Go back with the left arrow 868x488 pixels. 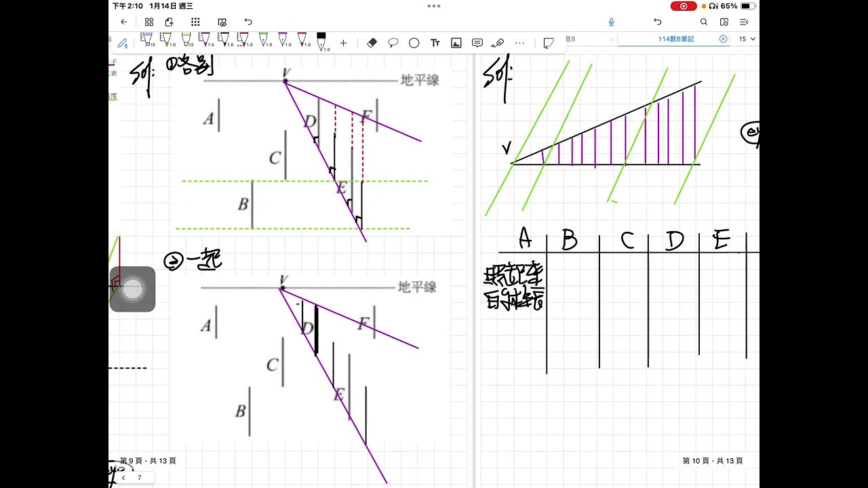[124, 22]
